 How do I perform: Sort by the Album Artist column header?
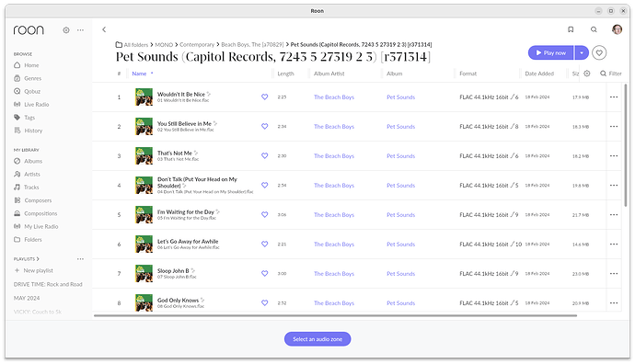[329, 74]
